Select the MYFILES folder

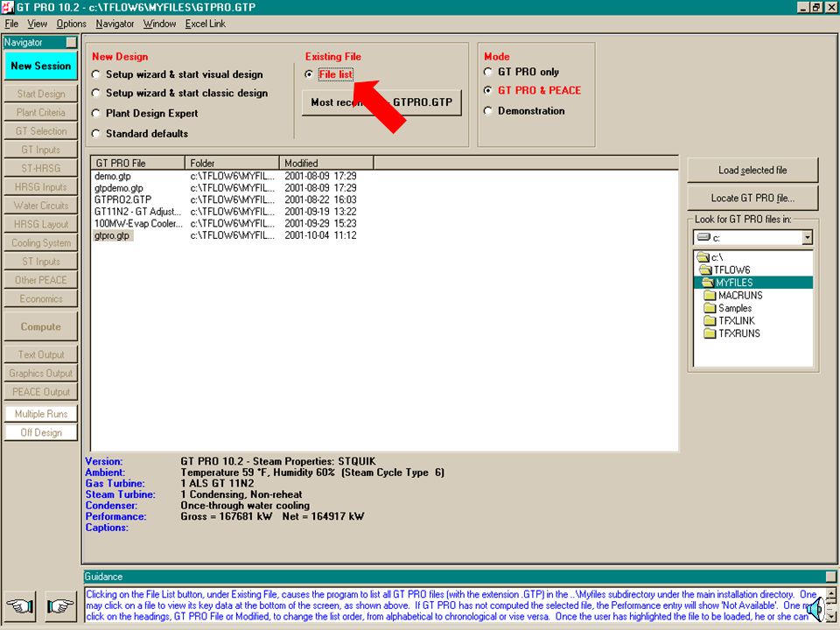tap(753, 283)
